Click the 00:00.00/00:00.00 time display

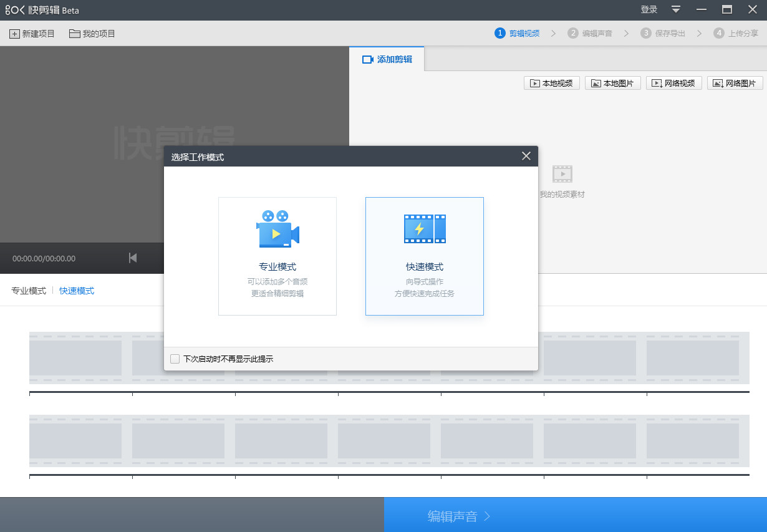[x=44, y=258]
